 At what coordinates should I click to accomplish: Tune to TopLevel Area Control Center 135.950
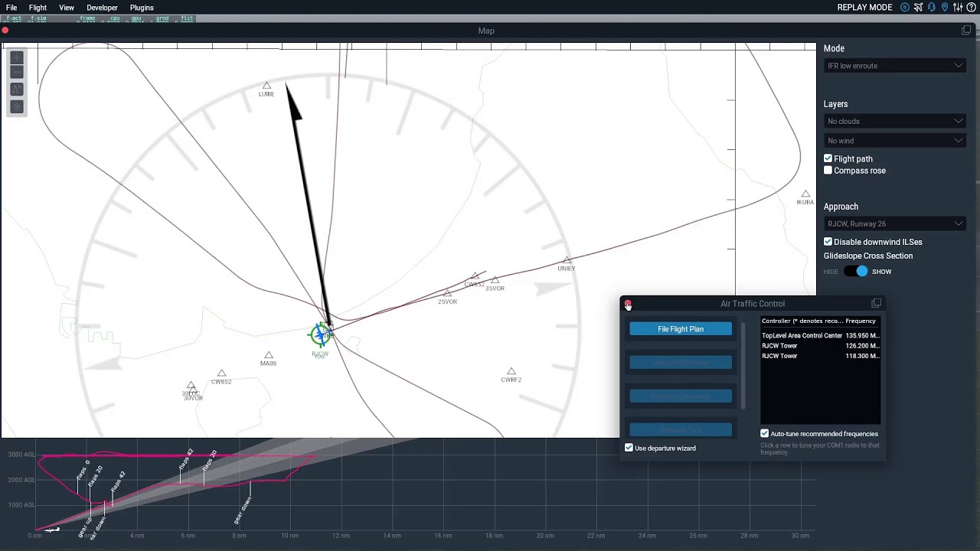point(820,335)
